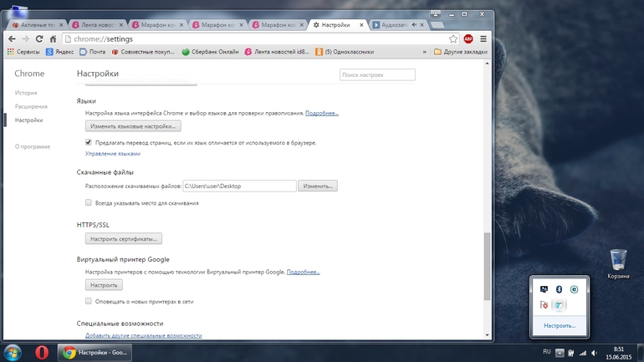Enable Всегда указывать место для скачивания

pyautogui.click(x=89, y=202)
